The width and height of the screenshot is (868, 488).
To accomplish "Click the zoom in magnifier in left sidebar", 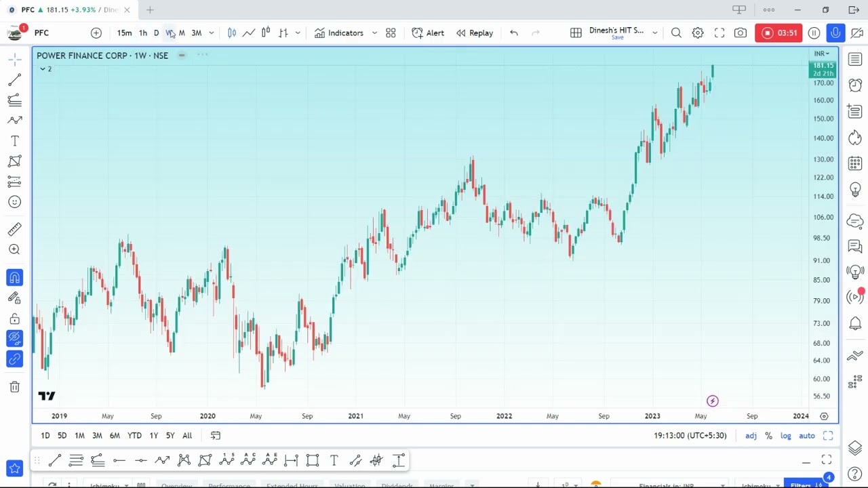I will pos(14,249).
